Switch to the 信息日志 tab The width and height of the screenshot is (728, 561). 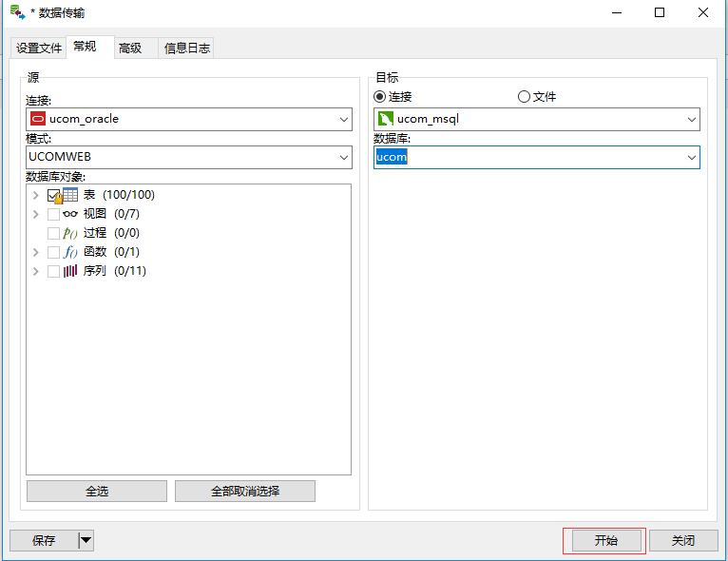click(185, 48)
